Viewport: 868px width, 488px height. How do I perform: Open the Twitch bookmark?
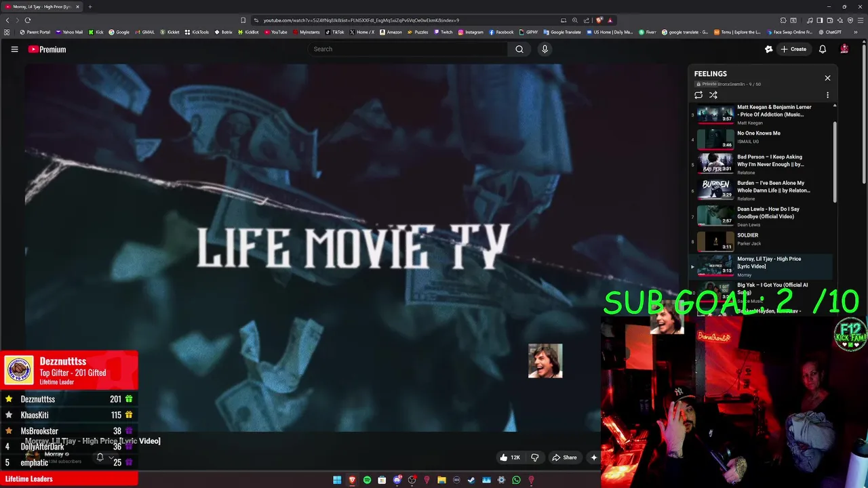click(443, 32)
